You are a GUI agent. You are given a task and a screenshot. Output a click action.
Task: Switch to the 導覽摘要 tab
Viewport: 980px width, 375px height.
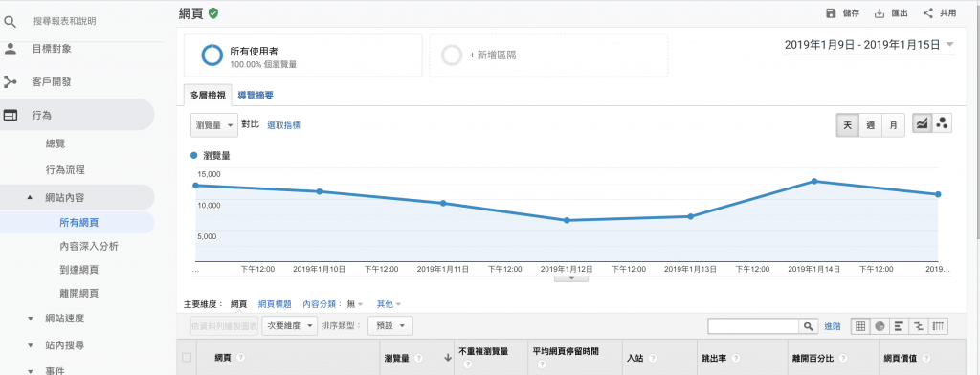point(255,96)
